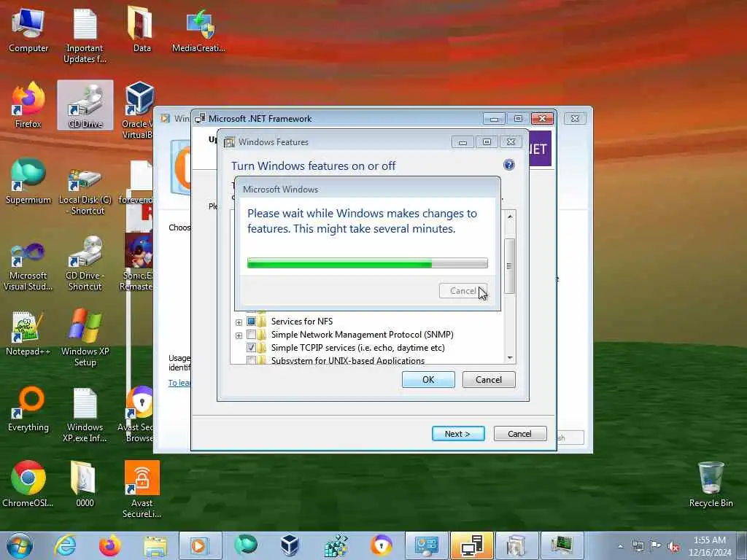The height and width of the screenshot is (560, 747).
Task: Uncheck Simple TCPIP services checkbox
Action: coord(251,348)
